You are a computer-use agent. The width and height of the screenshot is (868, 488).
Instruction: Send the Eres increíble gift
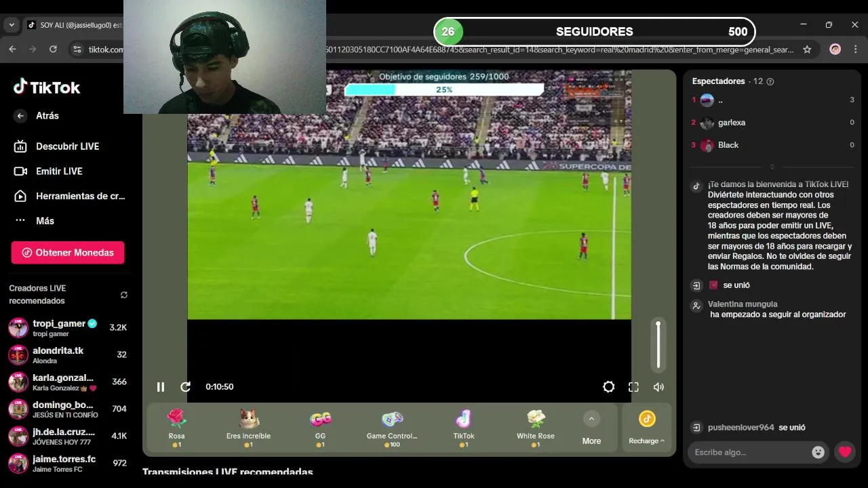click(248, 428)
